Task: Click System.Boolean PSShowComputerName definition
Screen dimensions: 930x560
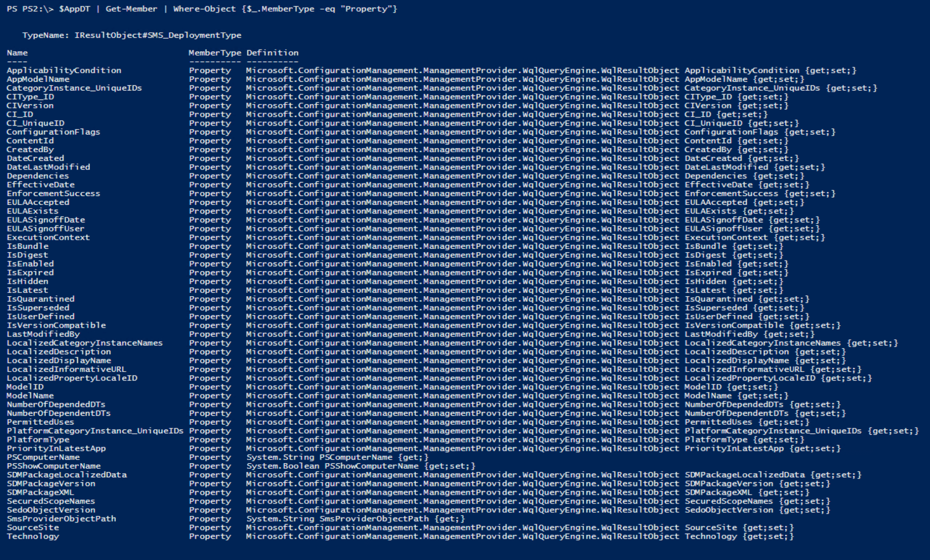Action: click(360, 466)
